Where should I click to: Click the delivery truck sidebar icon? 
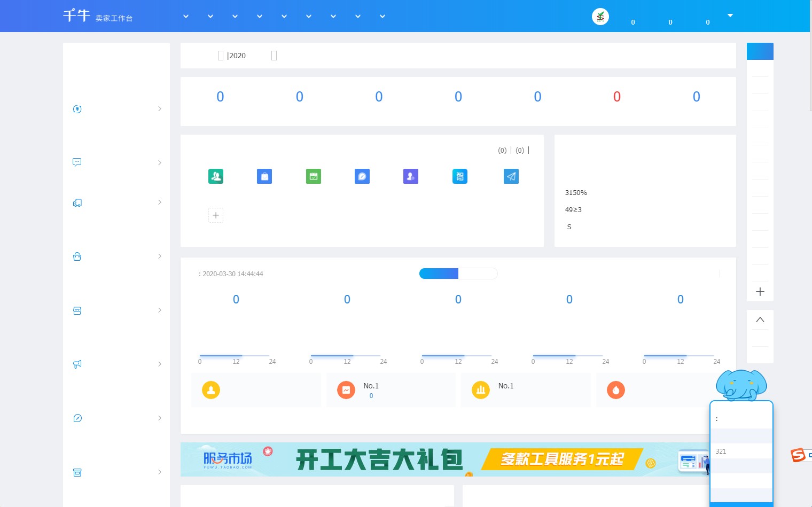77,203
